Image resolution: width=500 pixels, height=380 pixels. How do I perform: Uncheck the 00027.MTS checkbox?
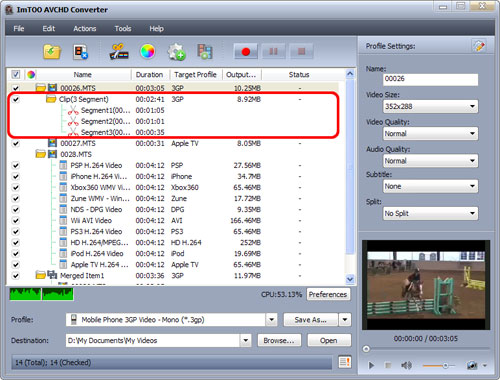pyautogui.click(x=16, y=143)
